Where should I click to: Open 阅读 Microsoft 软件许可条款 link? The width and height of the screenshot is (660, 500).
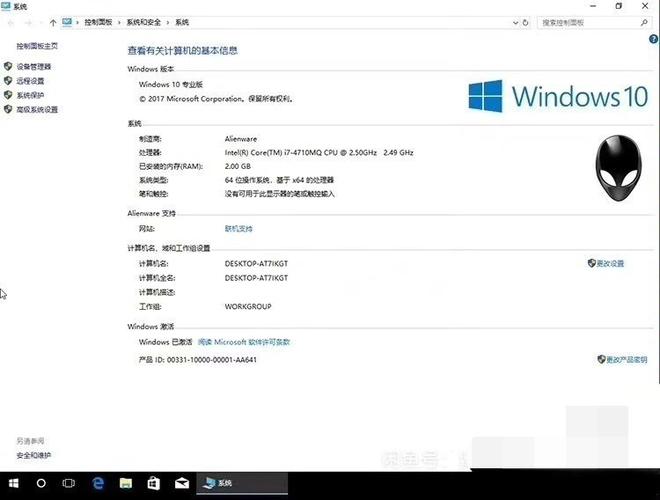244,342
